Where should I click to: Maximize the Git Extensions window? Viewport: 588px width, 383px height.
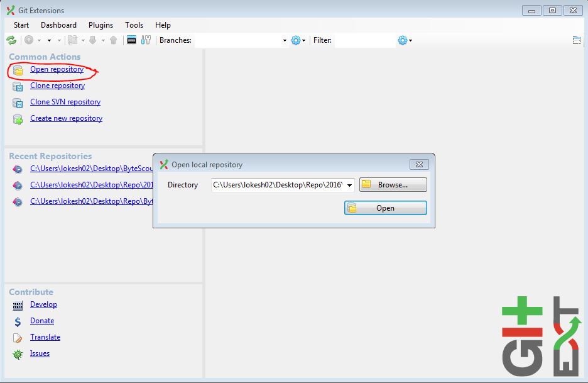552,11
